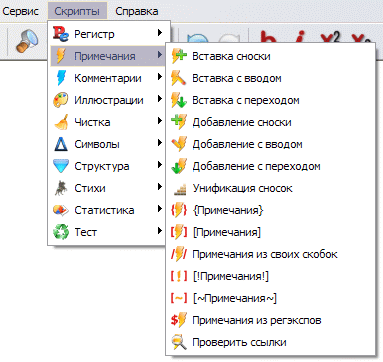This screenshot has height=362, width=383.
Task: Expand the Комментарии submenu arrow
Action: (x=160, y=77)
